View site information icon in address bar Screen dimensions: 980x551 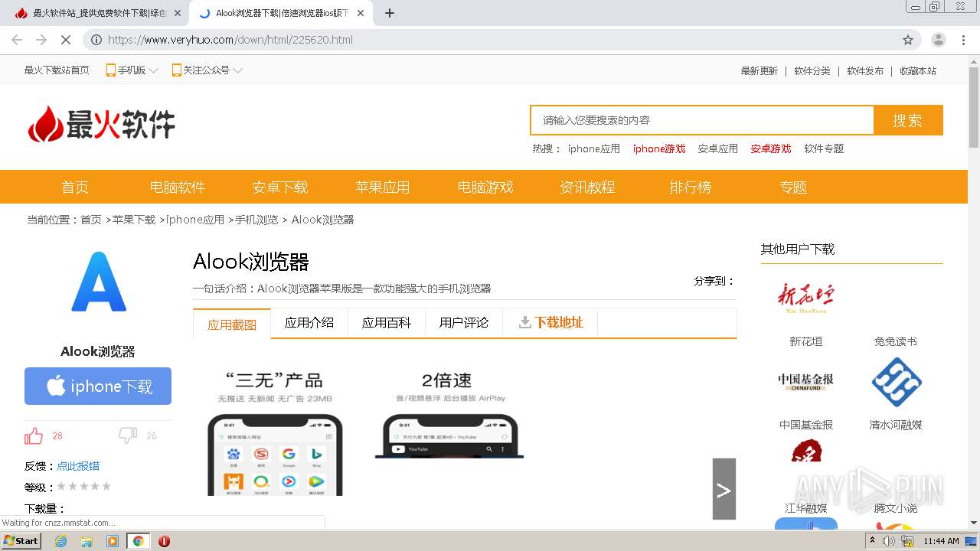(96, 40)
